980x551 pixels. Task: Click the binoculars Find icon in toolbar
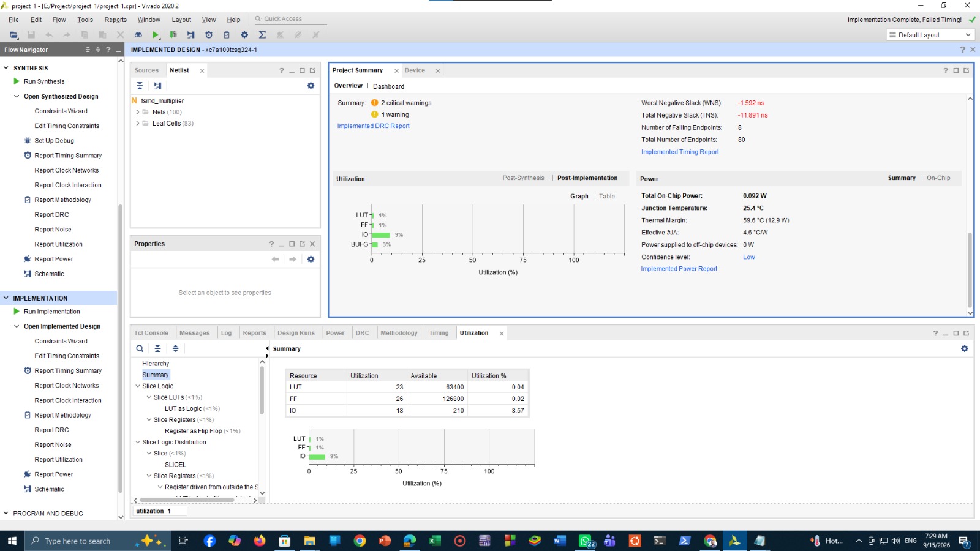click(x=138, y=35)
